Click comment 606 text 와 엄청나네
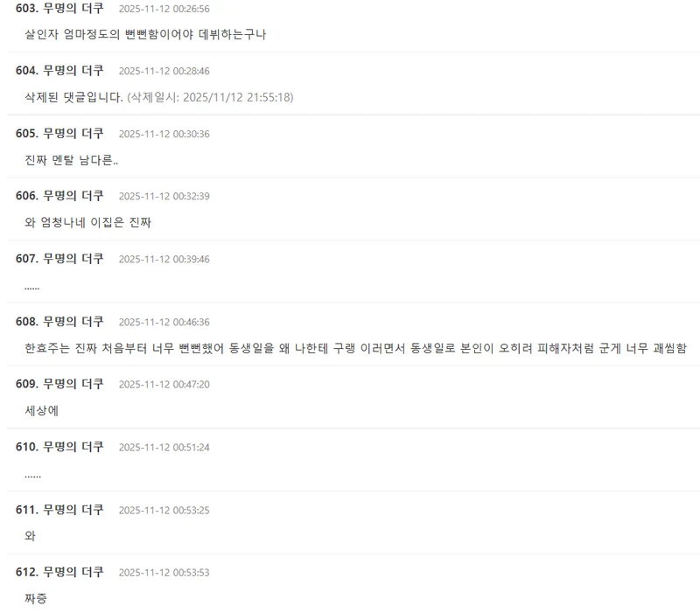This screenshot has width=700, height=613. (x=88, y=222)
